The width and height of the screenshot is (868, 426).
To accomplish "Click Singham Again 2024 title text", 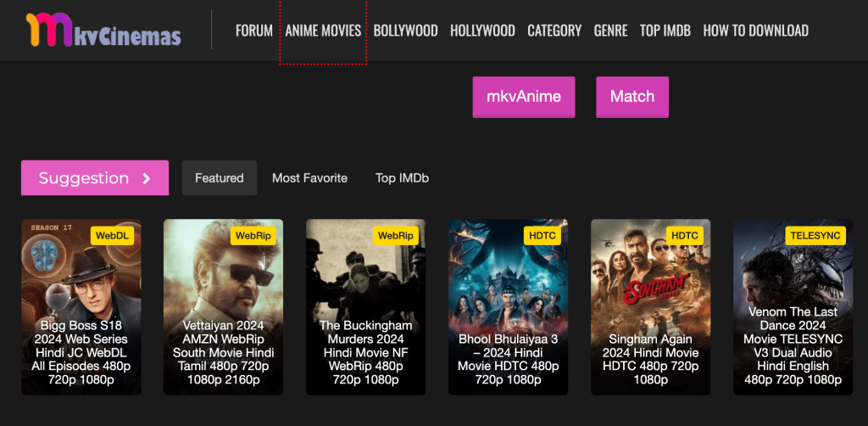I will point(650,359).
